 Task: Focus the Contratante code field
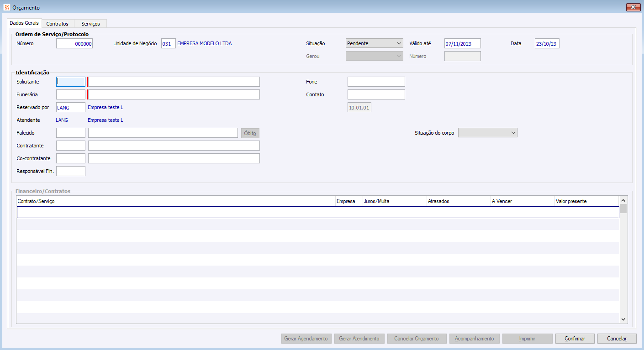pyautogui.click(x=71, y=146)
